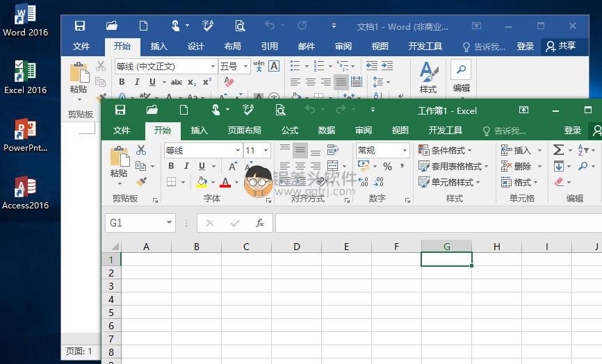The image size is (602, 364).
Task: Switch to the 设计 tab in Word
Action: (196, 47)
